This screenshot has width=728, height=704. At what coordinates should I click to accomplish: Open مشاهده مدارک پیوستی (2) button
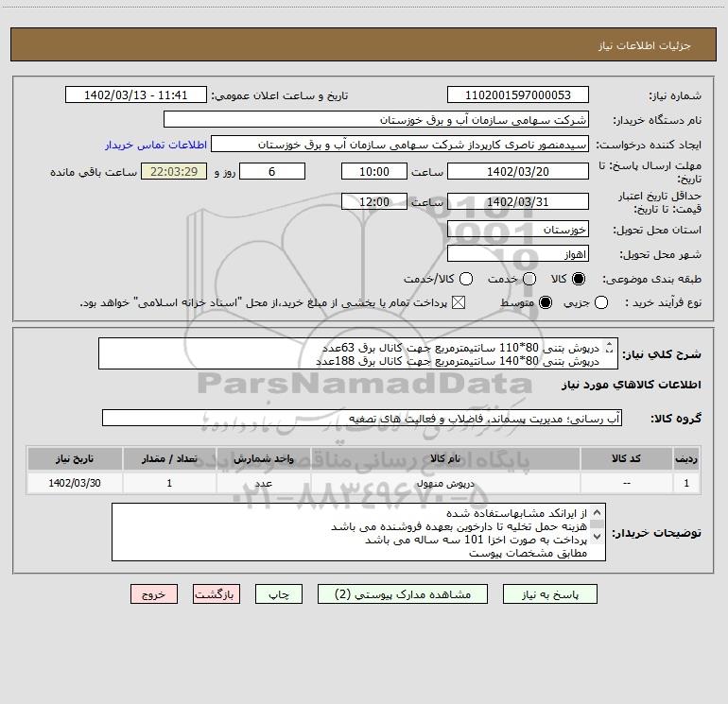click(403, 594)
